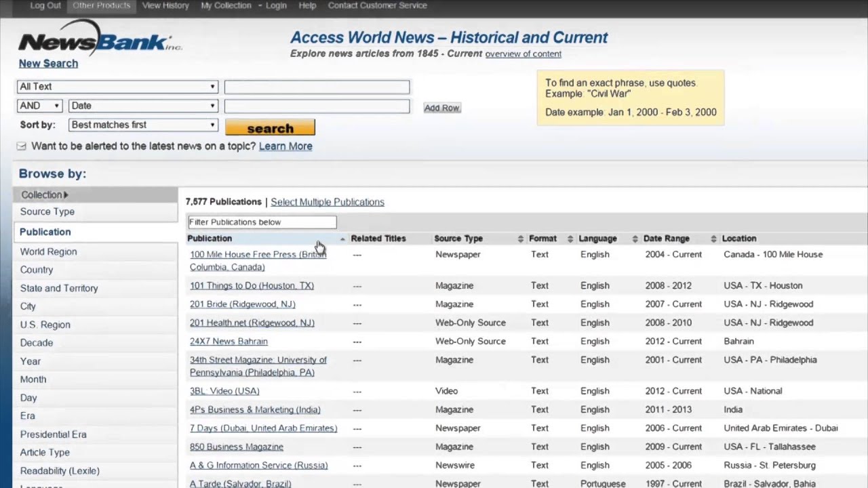
Task: Click the second search text field
Action: (x=317, y=106)
